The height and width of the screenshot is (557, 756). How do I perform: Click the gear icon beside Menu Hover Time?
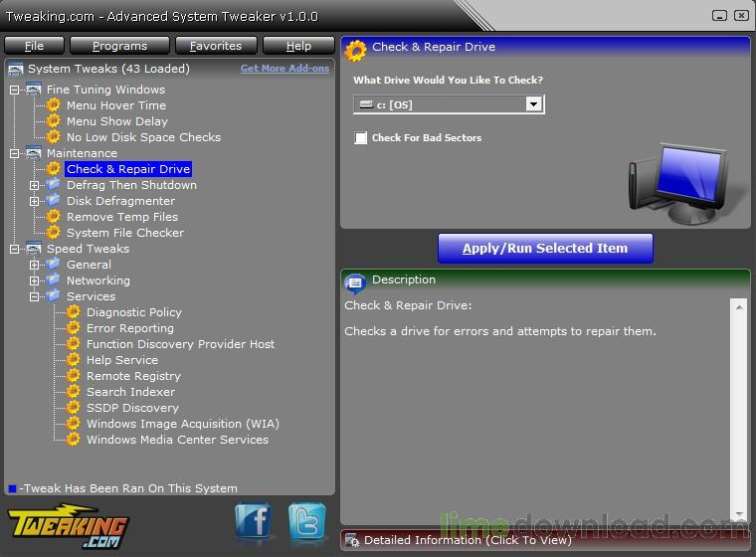[x=53, y=105]
